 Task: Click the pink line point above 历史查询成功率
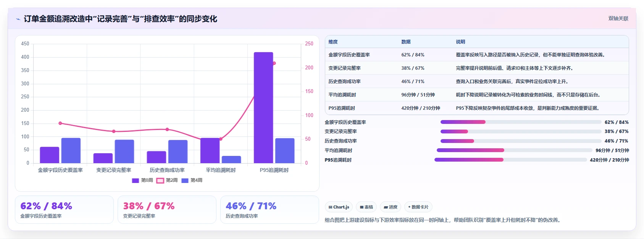pyautogui.click(x=167, y=130)
